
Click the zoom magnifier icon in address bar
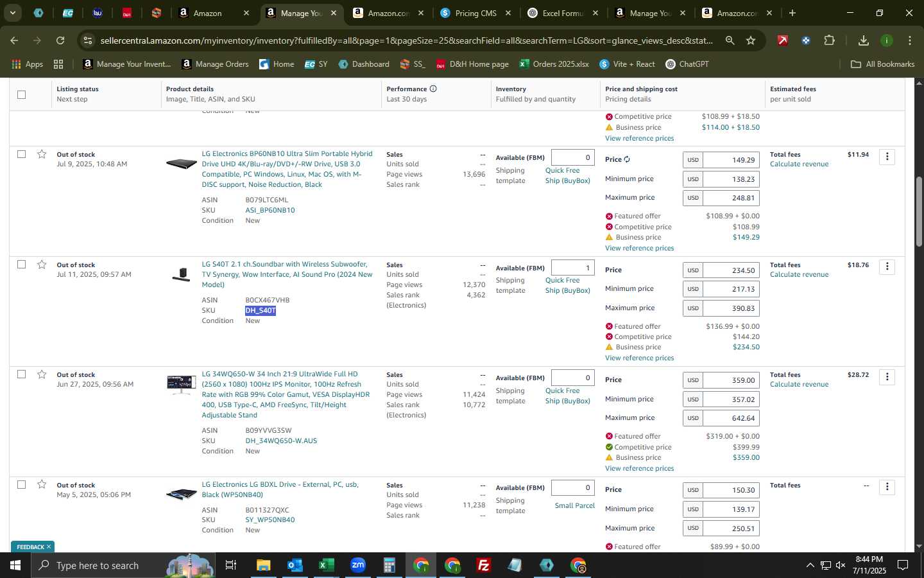coord(730,40)
